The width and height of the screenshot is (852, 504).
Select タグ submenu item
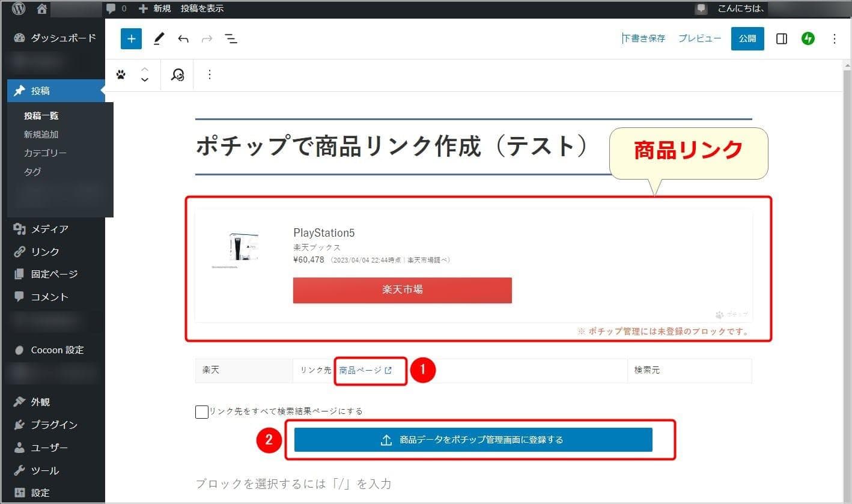32,172
